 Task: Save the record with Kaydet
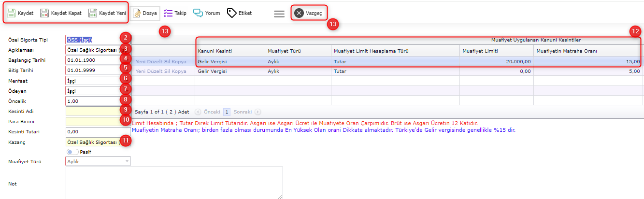tap(20, 13)
